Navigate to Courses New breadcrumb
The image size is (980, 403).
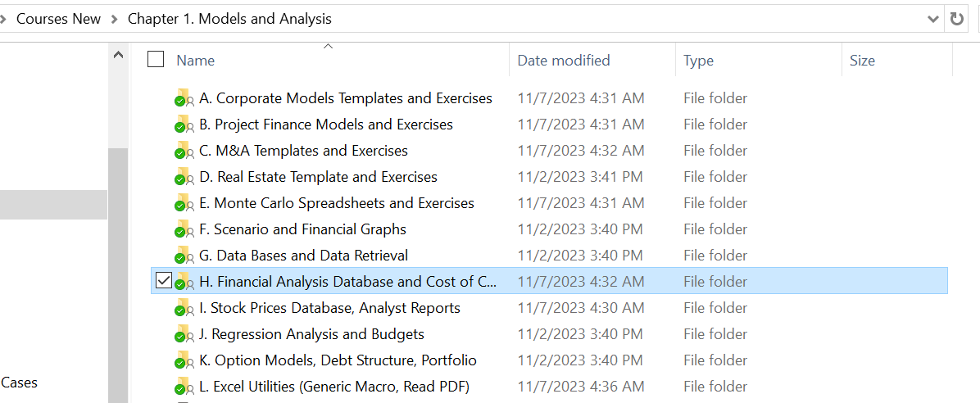pos(58,19)
